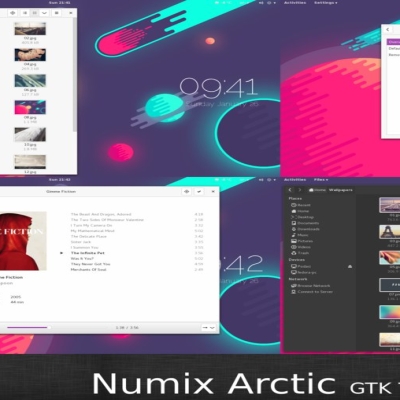Click the clock in the top-left desktop panel

pos(59,3)
